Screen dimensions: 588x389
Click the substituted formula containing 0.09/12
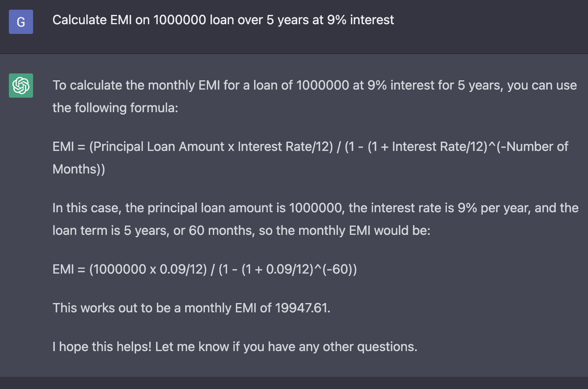click(204, 270)
